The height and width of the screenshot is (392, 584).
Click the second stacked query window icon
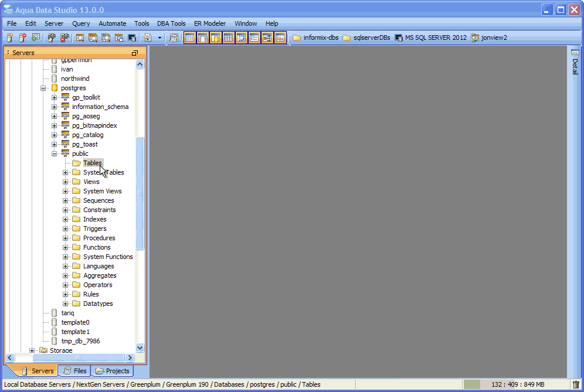coord(93,38)
